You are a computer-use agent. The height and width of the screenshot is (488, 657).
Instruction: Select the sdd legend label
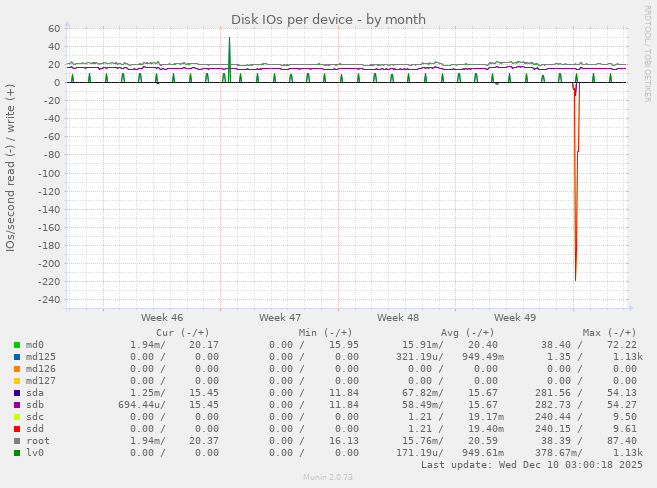(35, 429)
